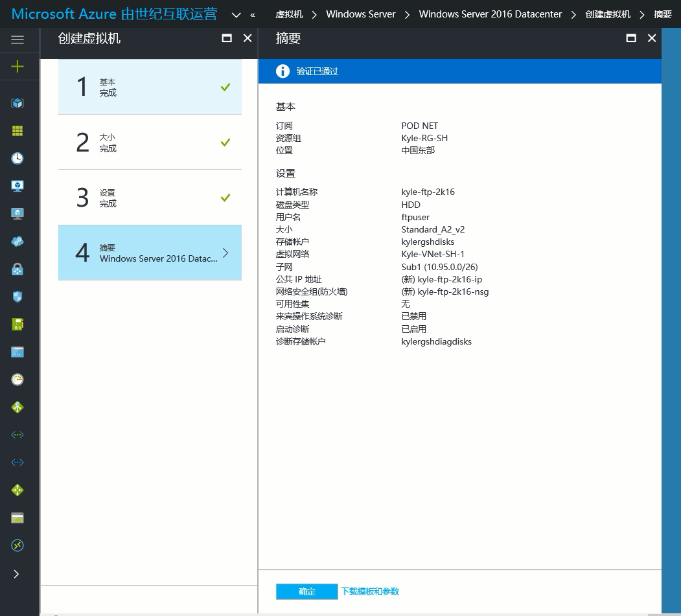Open the Recent clock icon in sidebar
Image resolution: width=681 pixels, height=616 pixels.
pos(17,159)
